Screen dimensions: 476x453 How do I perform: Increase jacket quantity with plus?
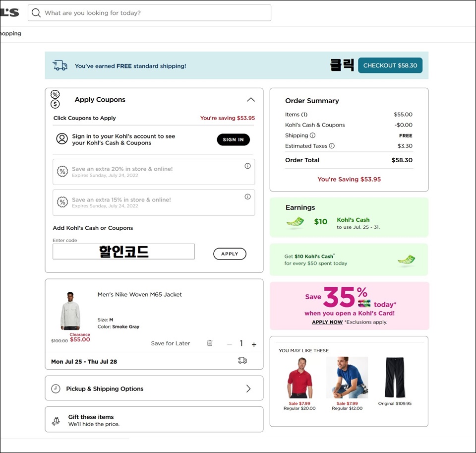pos(254,344)
